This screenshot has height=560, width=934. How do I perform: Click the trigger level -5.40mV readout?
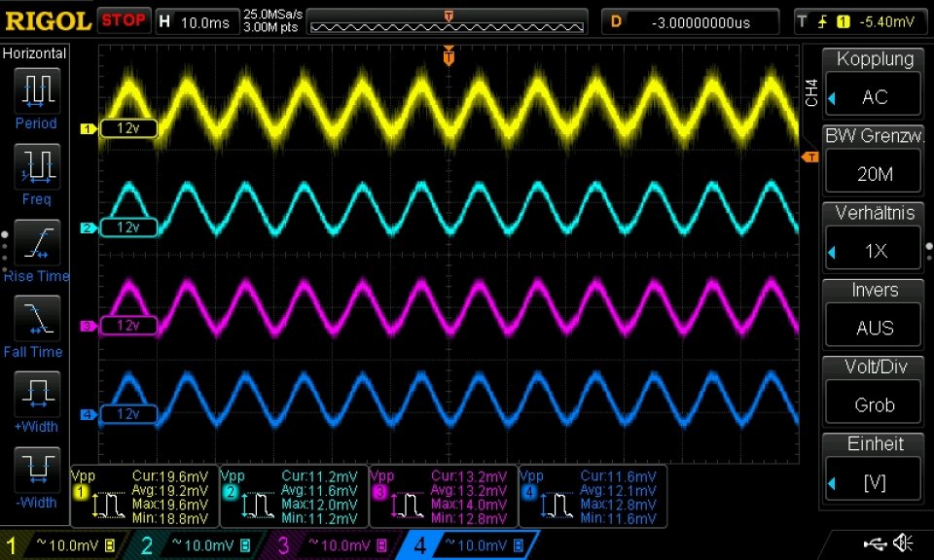886,22
